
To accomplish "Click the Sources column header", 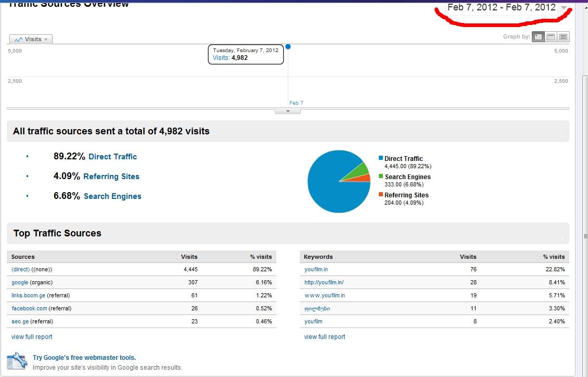I will (x=23, y=257).
